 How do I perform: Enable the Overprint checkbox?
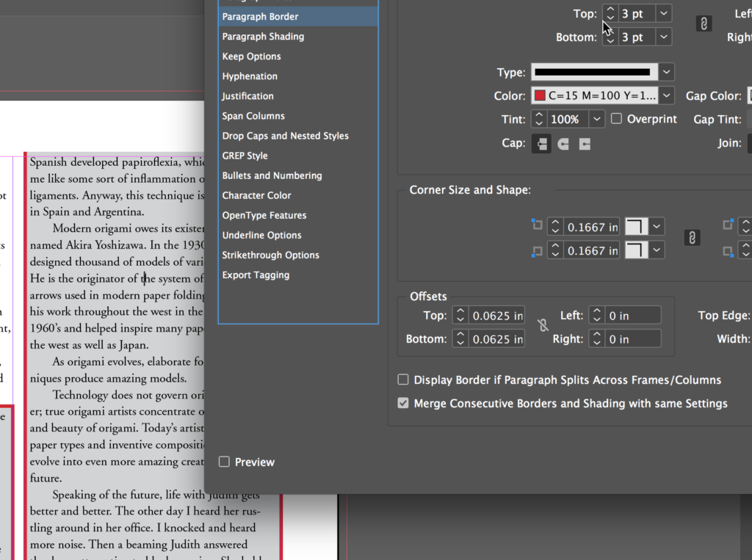[615, 118]
